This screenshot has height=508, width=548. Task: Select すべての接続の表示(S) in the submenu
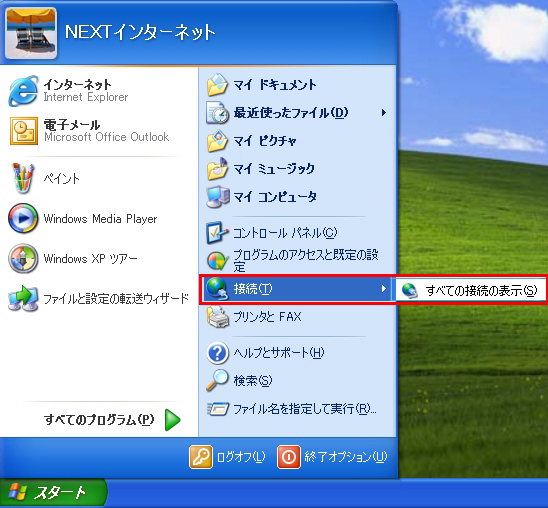click(470, 290)
